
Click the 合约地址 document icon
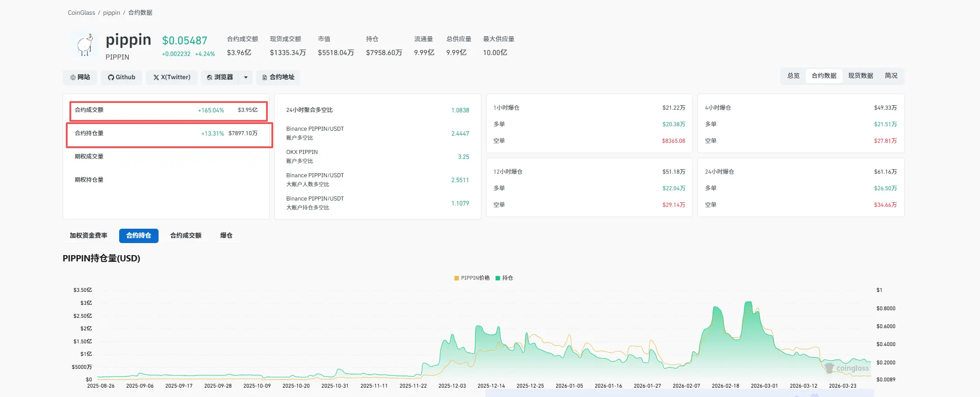click(265, 77)
